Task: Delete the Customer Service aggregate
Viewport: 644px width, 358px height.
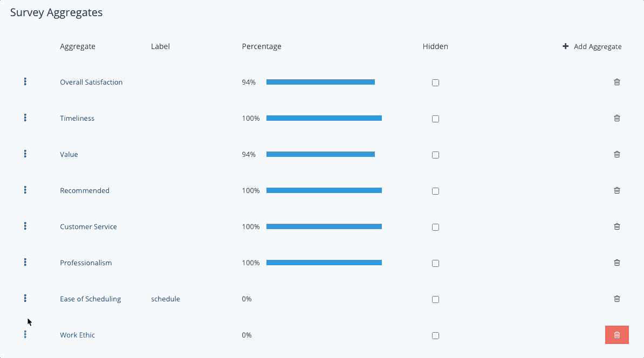Action: point(617,226)
